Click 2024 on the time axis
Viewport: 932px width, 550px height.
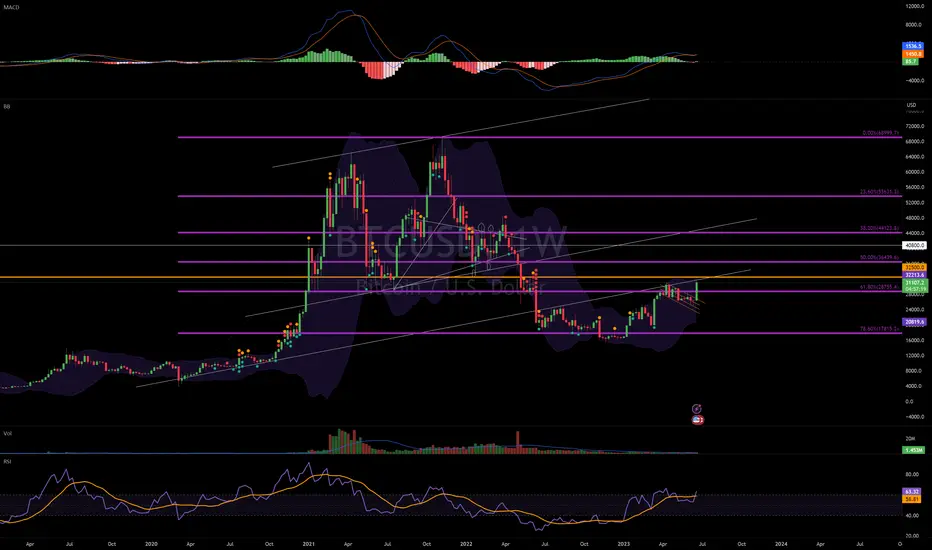tap(781, 543)
